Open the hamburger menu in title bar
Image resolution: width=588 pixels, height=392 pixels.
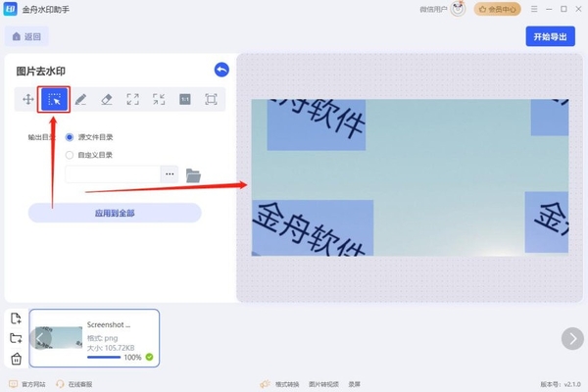534,9
